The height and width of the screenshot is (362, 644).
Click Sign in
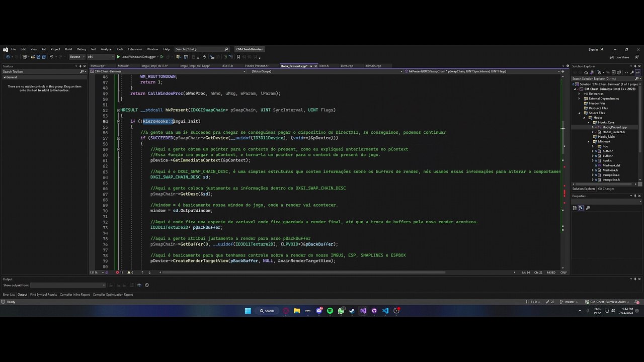593,49
